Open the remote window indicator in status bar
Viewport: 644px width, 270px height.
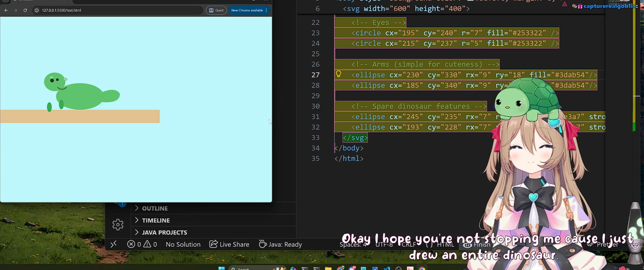114,244
